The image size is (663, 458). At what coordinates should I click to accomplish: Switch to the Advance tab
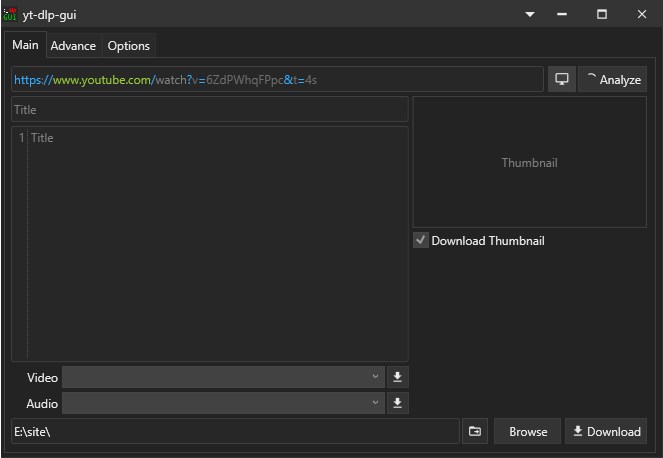(73, 46)
